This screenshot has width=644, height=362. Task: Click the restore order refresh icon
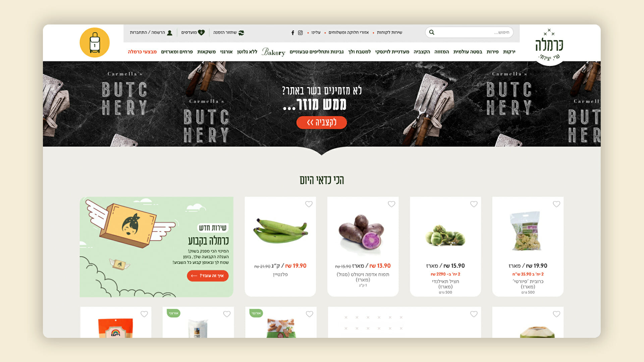[241, 33]
